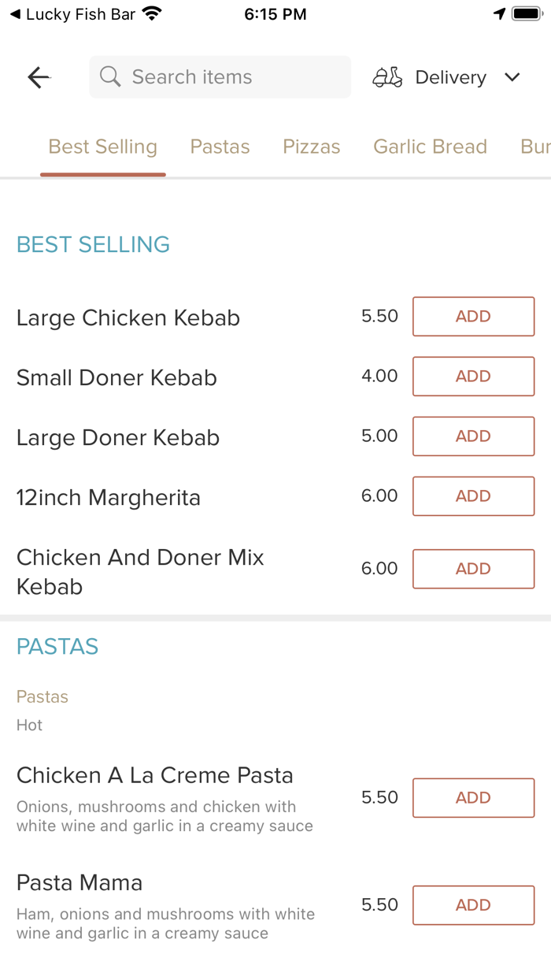Tap the delivery scooter icon
The width and height of the screenshot is (551, 980).
click(386, 76)
